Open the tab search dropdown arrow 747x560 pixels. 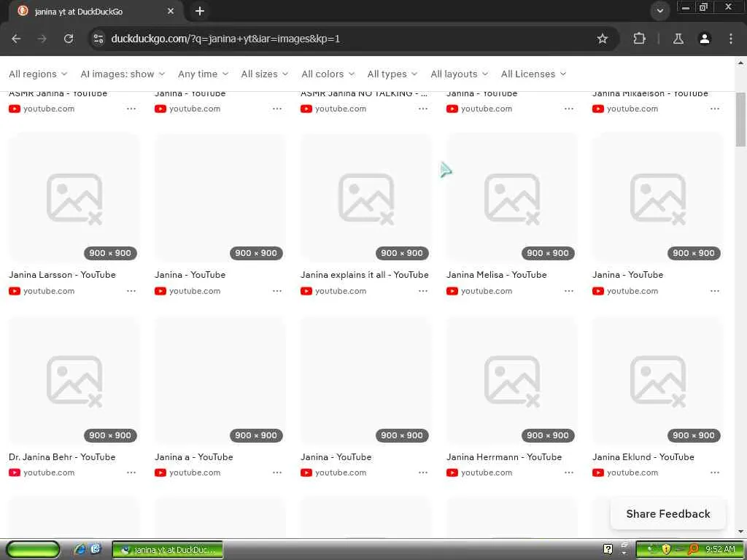[659, 11]
